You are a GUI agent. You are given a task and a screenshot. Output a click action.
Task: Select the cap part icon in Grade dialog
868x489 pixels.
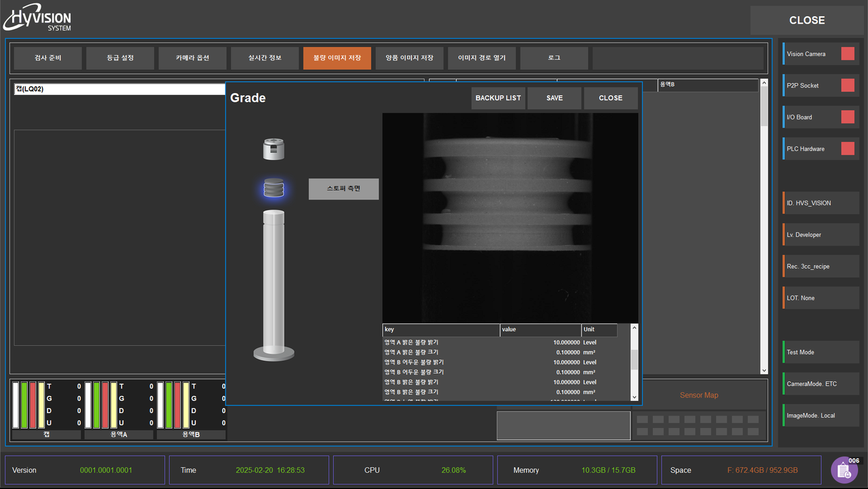[x=273, y=149]
